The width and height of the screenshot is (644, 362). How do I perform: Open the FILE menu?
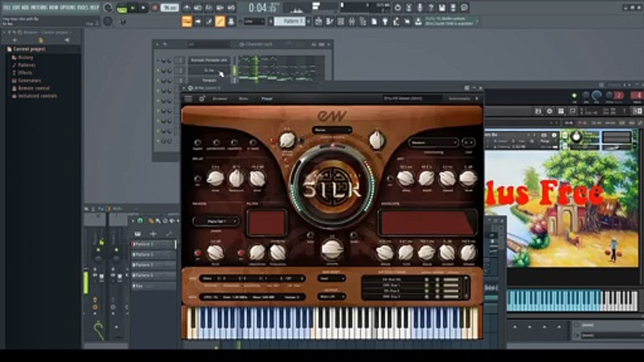coord(7,8)
